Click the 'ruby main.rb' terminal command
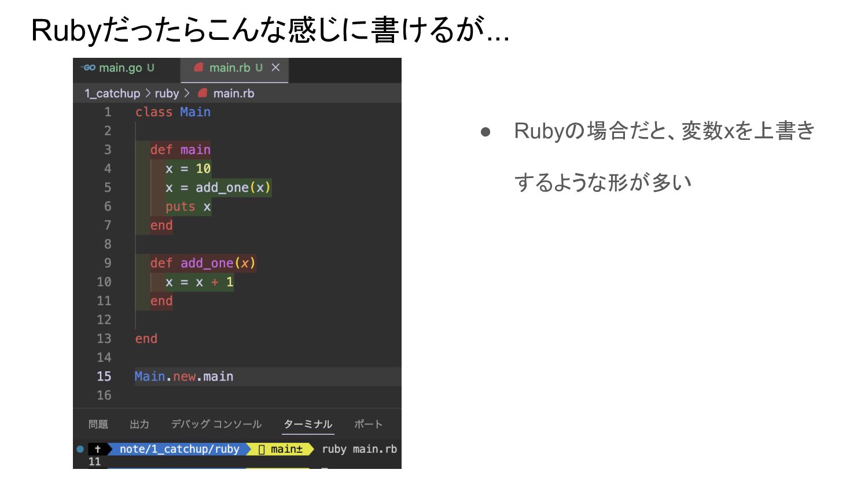 (x=359, y=449)
